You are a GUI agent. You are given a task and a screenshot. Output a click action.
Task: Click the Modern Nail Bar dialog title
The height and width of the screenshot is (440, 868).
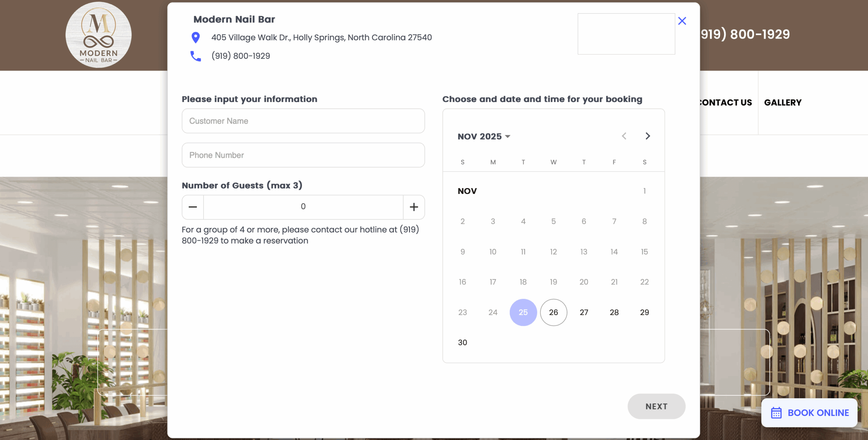pyautogui.click(x=234, y=19)
